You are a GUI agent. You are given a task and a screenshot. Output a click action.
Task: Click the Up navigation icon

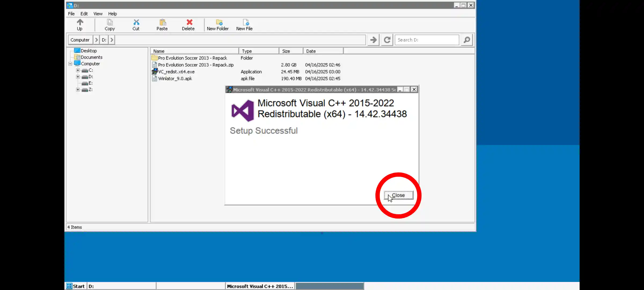click(x=79, y=25)
